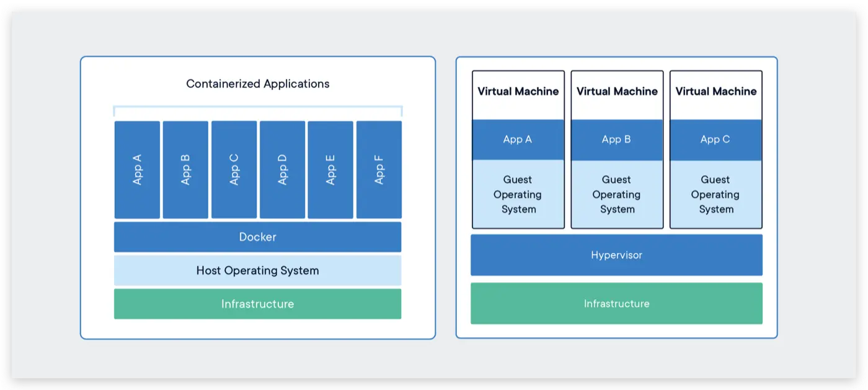Select the Host Operating System layer

[257, 270]
